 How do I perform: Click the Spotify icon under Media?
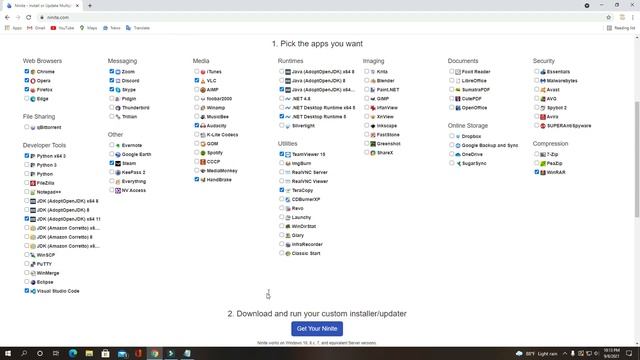click(203, 153)
